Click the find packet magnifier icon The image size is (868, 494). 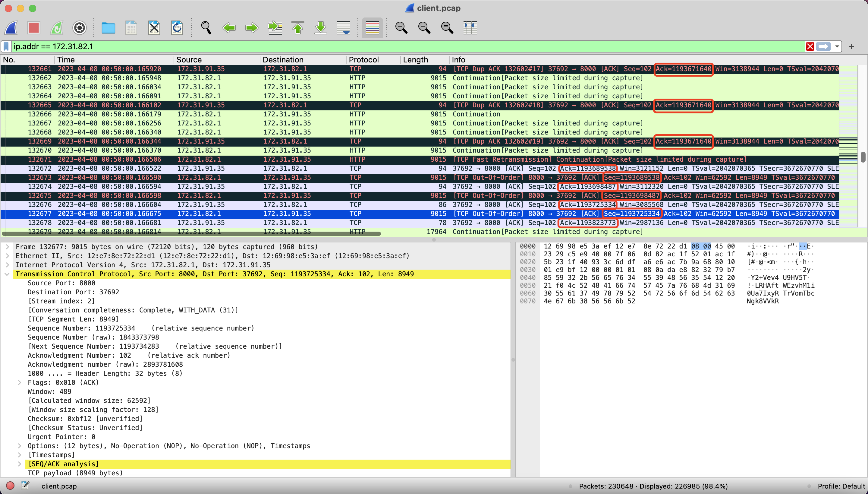click(x=206, y=27)
